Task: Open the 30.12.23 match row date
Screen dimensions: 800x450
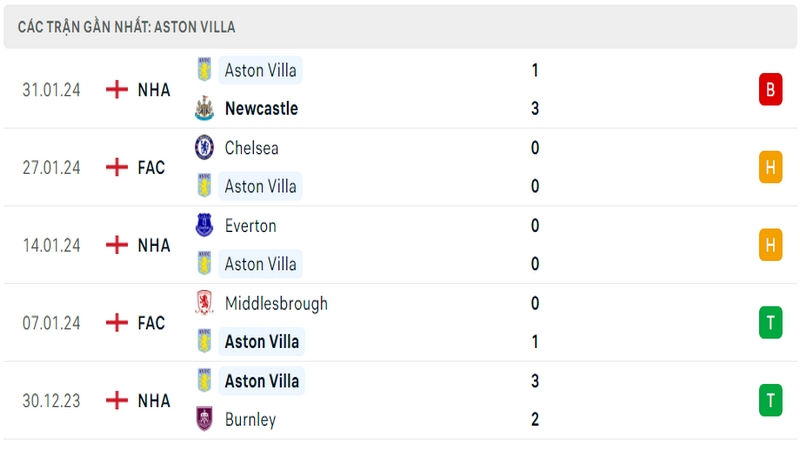Action: 51,401
